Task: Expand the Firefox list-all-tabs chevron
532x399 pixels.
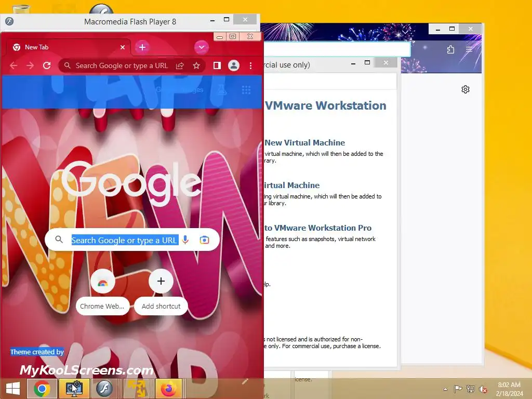Action: point(405,32)
